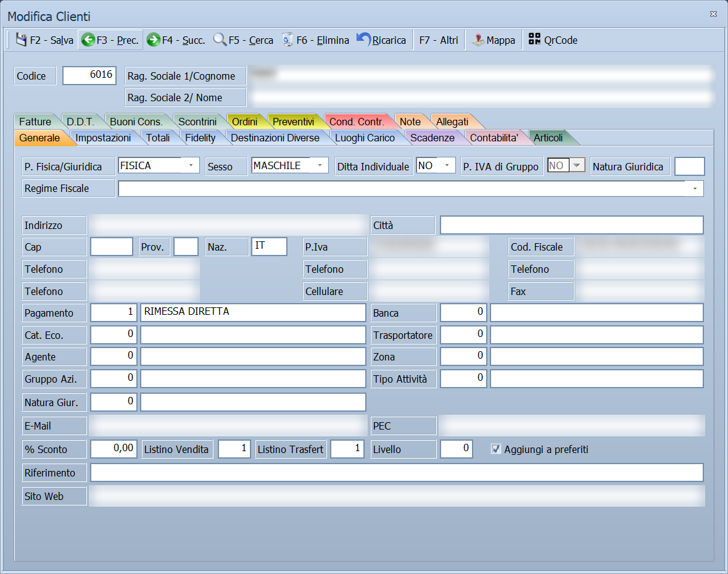This screenshot has width=728, height=574.
Task: Switch to the Destinazioni Diverse tab
Action: pyautogui.click(x=275, y=138)
